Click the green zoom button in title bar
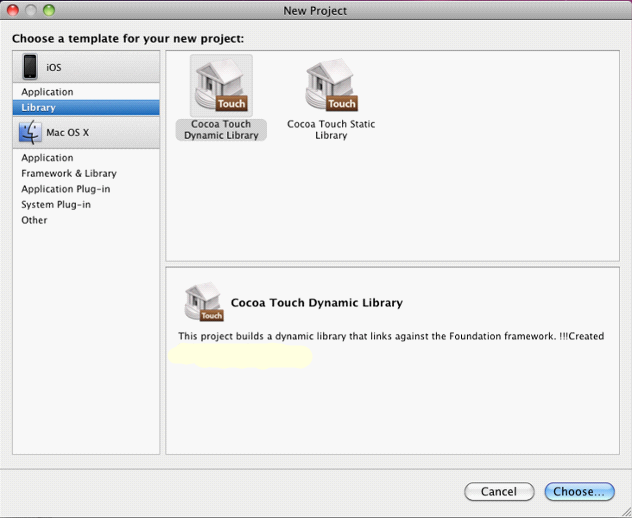The height and width of the screenshot is (519, 634). tap(49, 10)
